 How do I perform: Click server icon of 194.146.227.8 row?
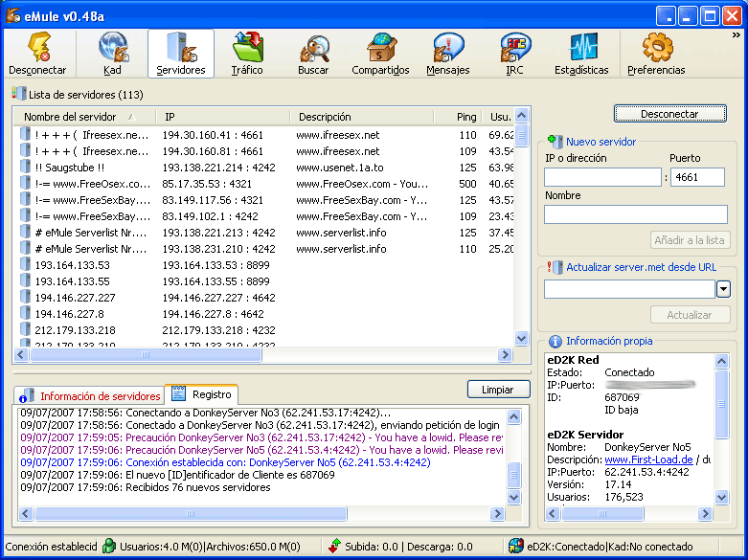25,313
